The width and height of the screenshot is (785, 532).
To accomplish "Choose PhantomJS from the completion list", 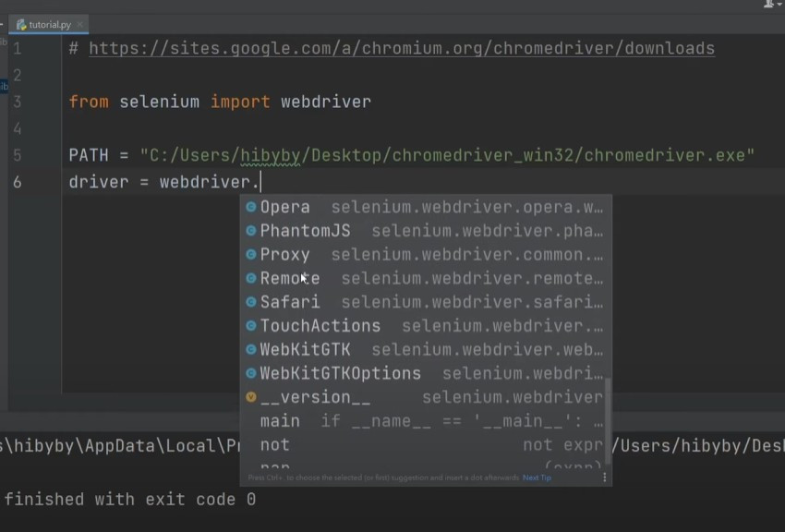I will 425,231.
